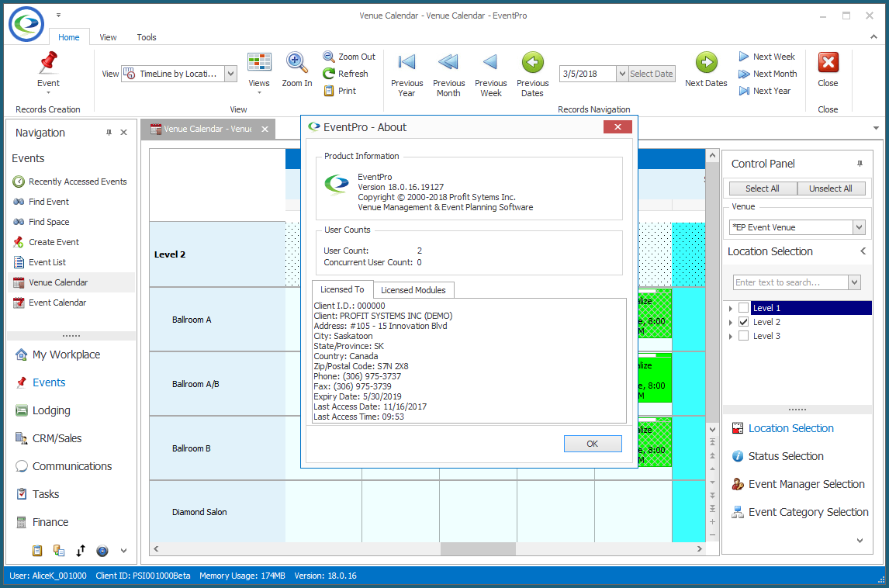Check the Level 1 checkbox
Image resolution: width=889 pixels, height=588 pixels.
743,308
